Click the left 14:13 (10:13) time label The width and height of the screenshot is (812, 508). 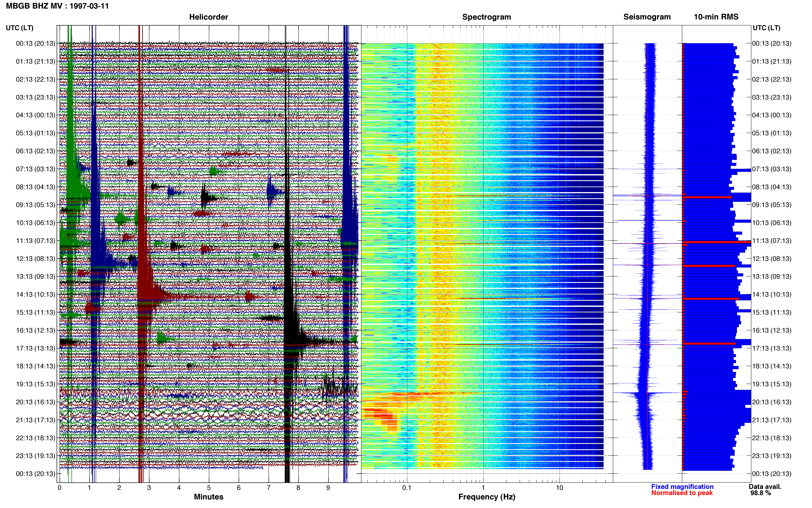click(x=36, y=294)
